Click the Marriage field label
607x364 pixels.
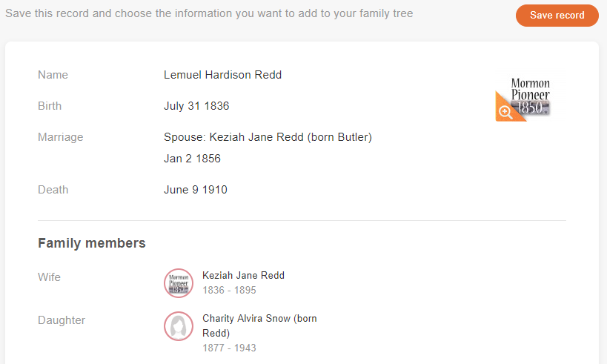[60, 137]
